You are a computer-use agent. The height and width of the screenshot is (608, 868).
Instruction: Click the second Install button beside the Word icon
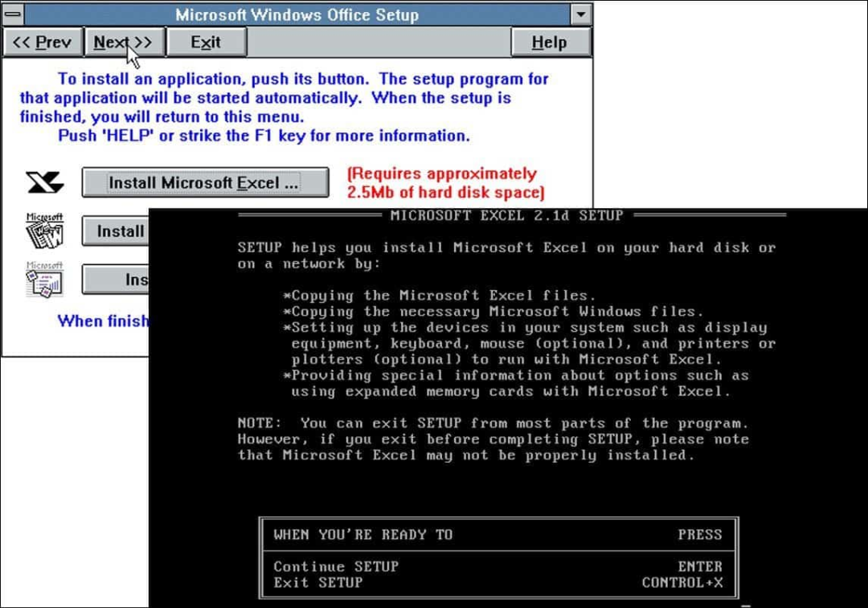point(116,231)
